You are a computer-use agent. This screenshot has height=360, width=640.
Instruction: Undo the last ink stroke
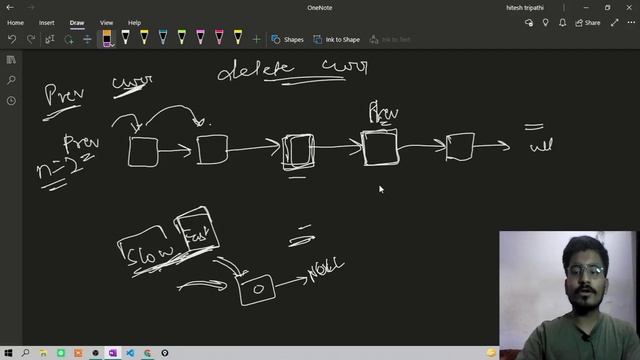pyautogui.click(x=12, y=39)
